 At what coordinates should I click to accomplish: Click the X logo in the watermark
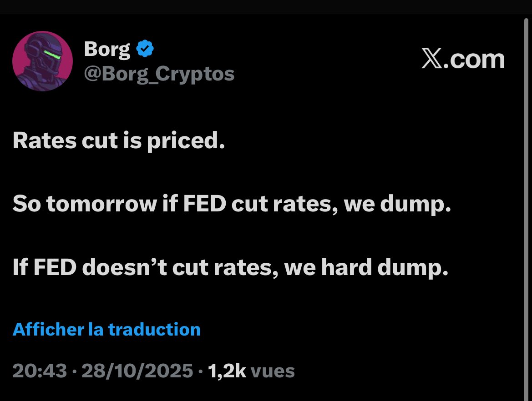(x=431, y=60)
